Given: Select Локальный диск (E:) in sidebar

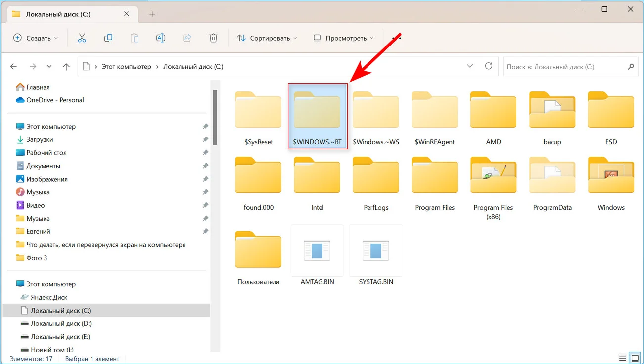Looking at the screenshot, I should coord(55,337).
